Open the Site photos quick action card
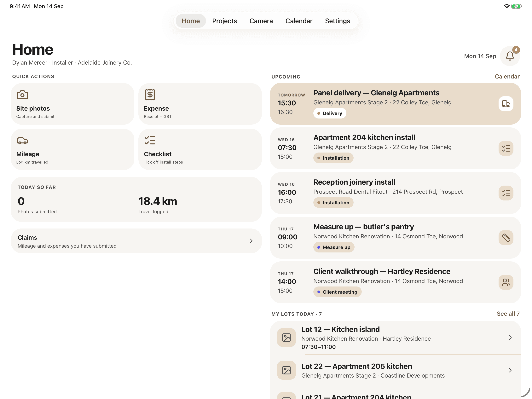The height and width of the screenshot is (399, 532). 73,104
